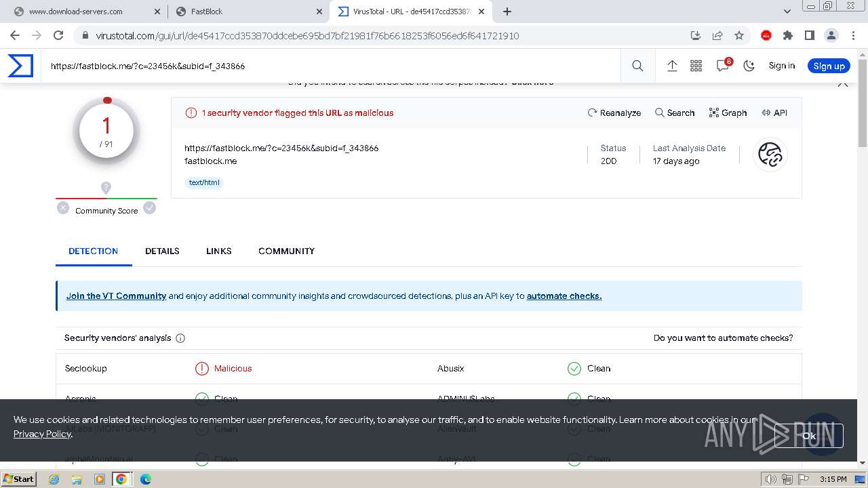Screen dimensions: 868x488
Task: Click Join the VT Community link
Action: coord(116,296)
